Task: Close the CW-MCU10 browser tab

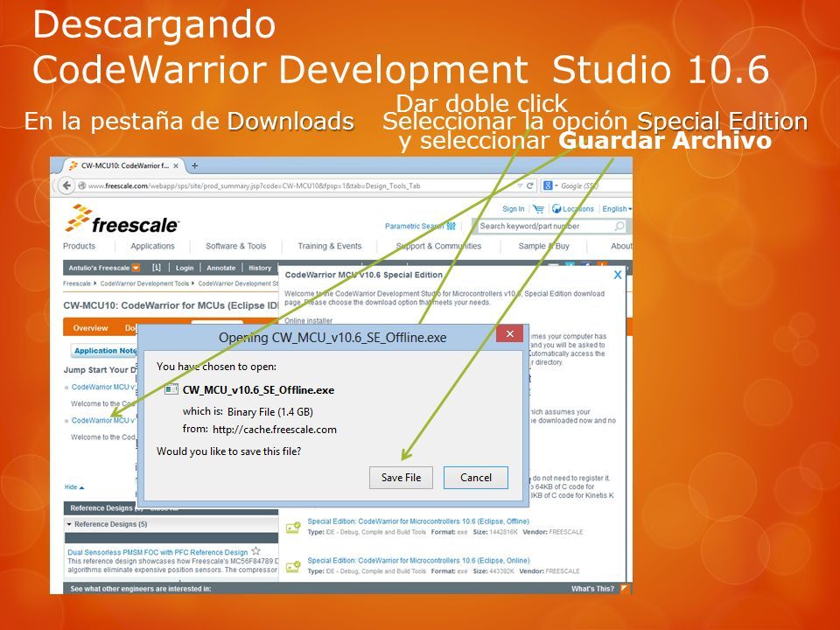Action: 176,166
